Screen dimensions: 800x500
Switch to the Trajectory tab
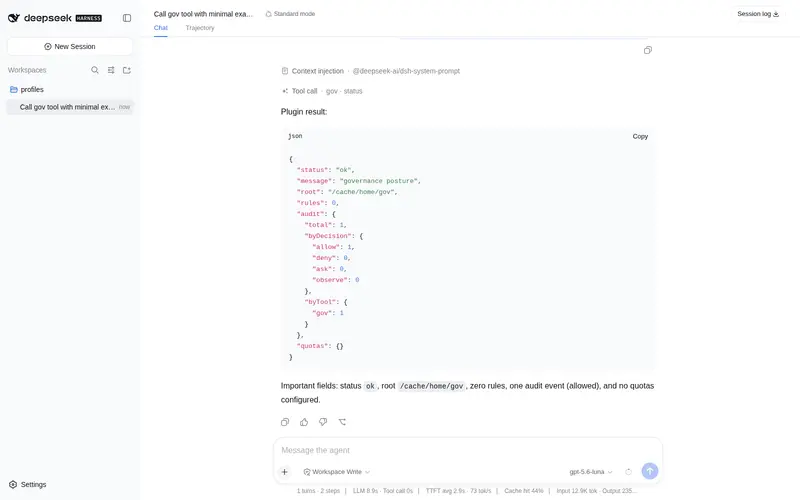(x=200, y=28)
